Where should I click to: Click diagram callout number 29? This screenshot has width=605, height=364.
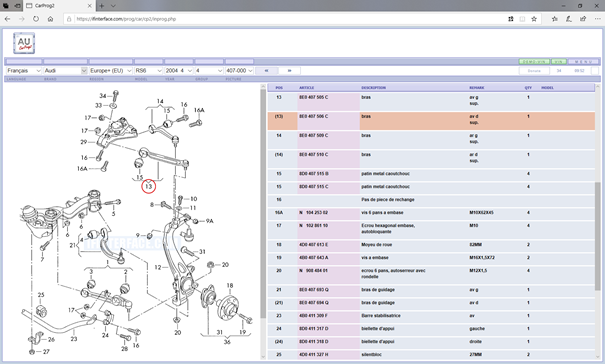[84, 142]
